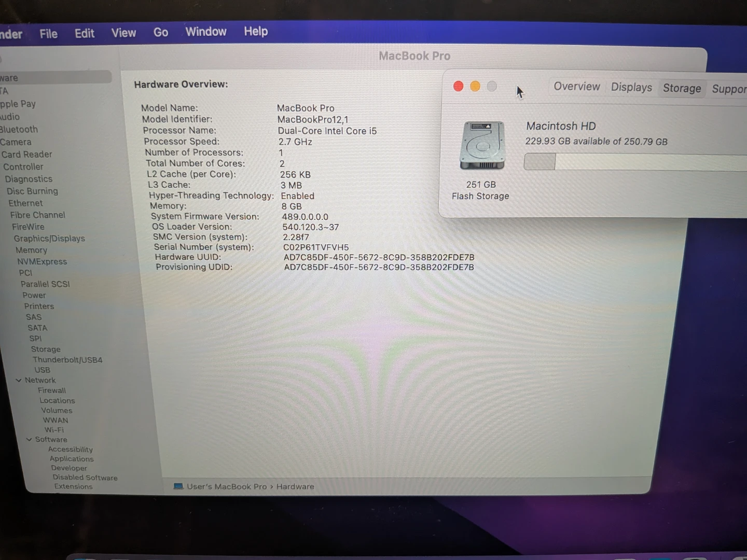Viewport: 747px width, 560px height.
Task: Select SATA in the sidebar
Action: click(x=37, y=328)
